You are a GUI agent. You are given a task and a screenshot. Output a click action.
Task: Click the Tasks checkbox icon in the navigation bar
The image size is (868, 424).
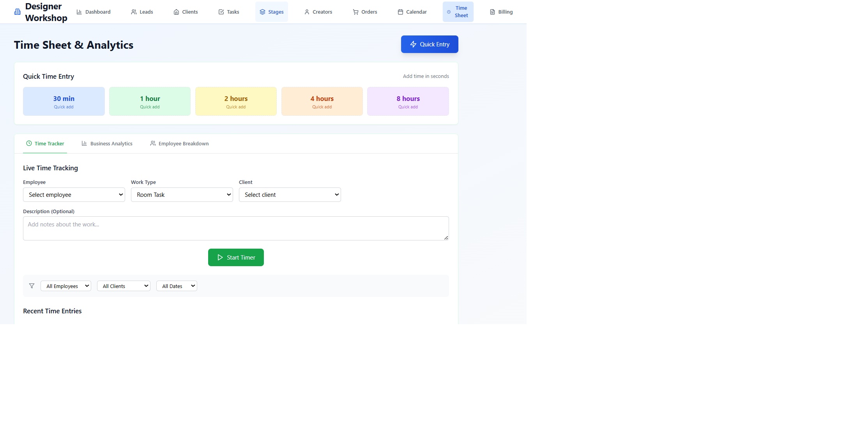click(x=221, y=12)
